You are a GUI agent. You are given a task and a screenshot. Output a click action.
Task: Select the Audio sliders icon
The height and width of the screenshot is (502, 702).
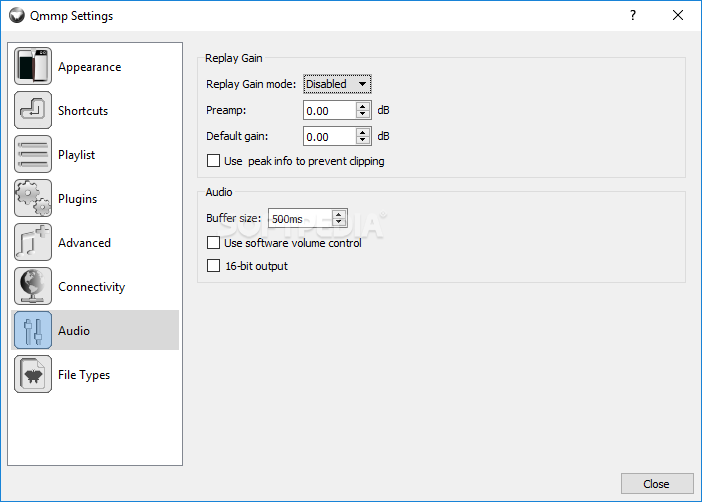click(x=33, y=330)
